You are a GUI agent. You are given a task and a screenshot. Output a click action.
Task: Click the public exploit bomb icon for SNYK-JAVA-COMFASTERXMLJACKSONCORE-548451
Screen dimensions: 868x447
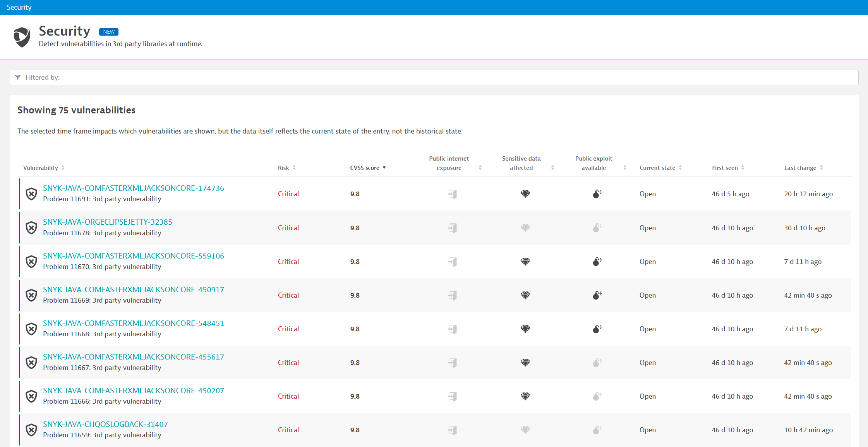[596, 329]
